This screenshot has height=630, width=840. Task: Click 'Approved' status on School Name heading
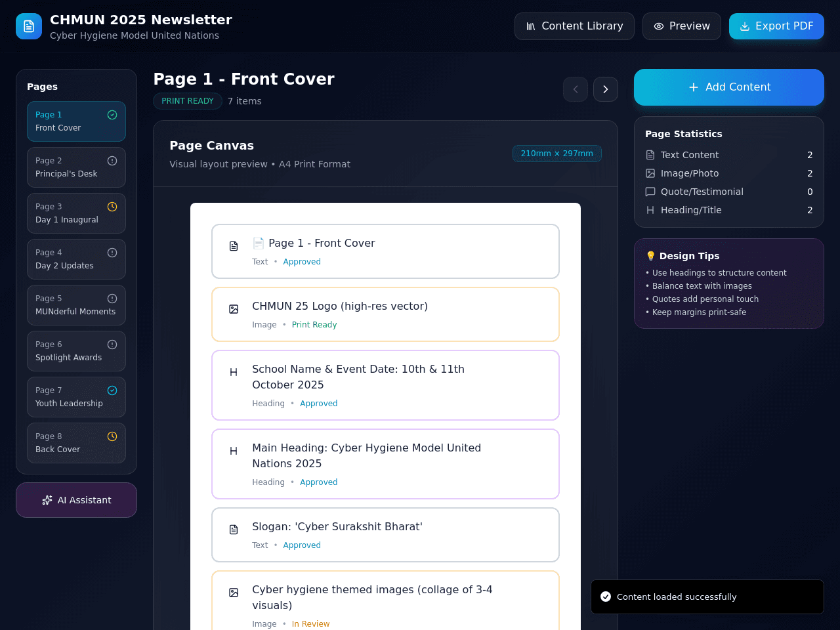point(319,404)
